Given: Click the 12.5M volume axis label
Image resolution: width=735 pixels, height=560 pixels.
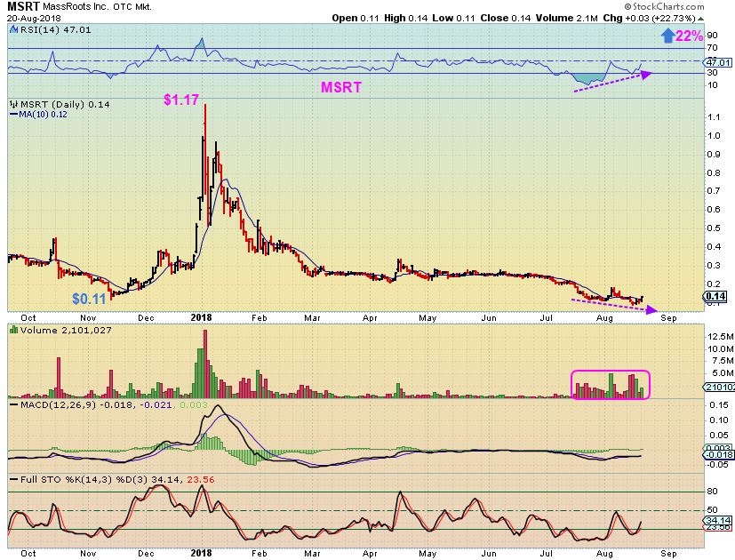Looking at the screenshot, I should [721, 337].
